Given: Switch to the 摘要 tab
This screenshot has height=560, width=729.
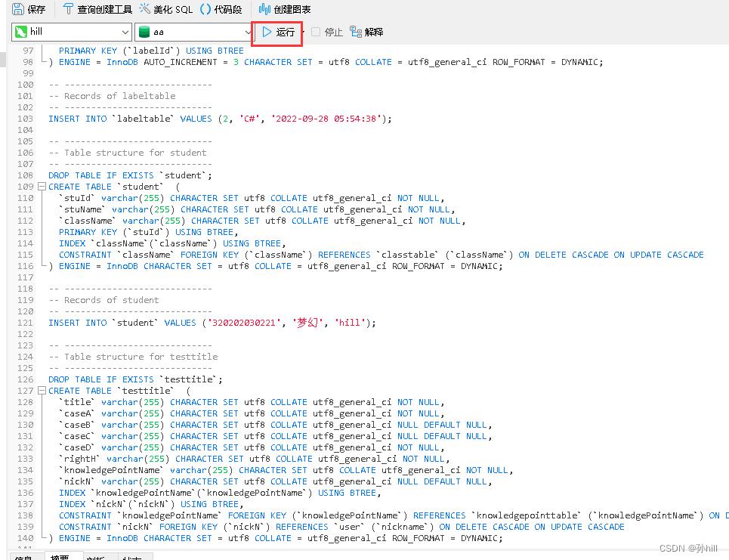Looking at the screenshot, I should click(60, 558).
